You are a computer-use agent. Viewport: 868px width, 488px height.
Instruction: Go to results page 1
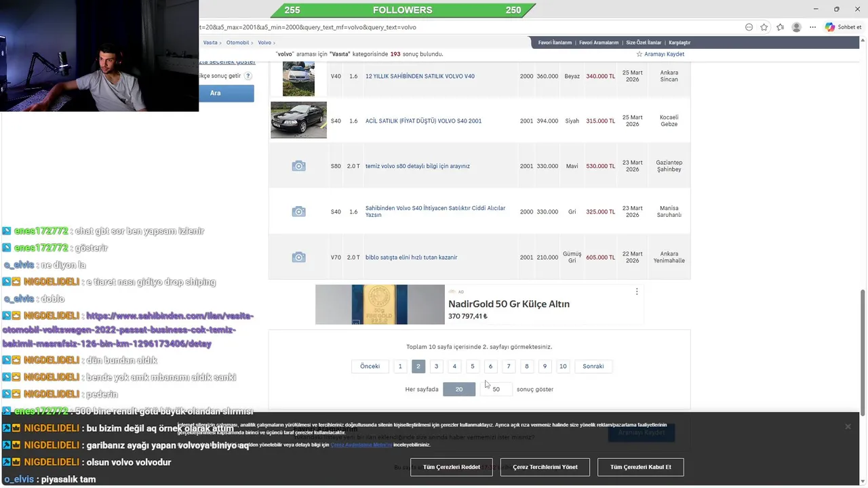pos(400,366)
